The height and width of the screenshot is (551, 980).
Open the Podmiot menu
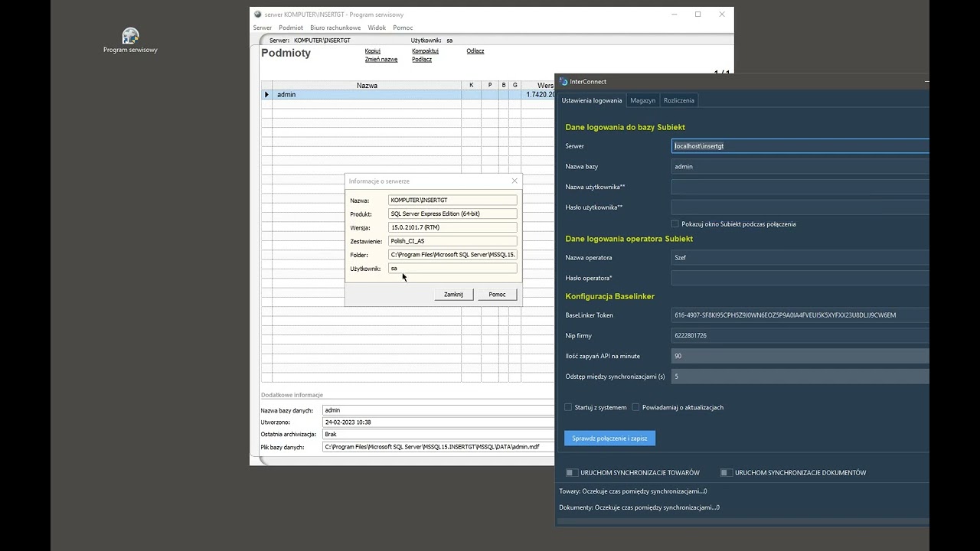(291, 28)
